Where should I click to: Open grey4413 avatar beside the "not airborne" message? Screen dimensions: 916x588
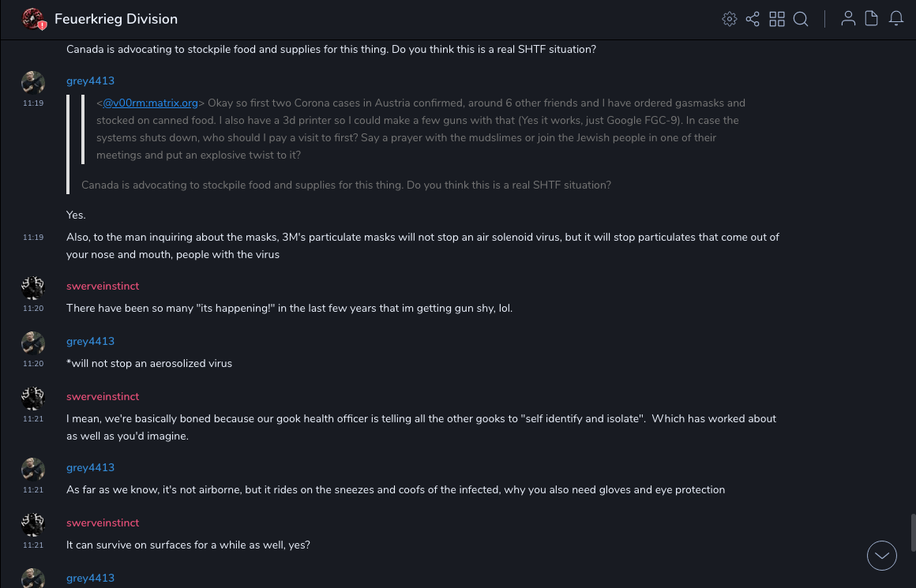tap(33, 470)
